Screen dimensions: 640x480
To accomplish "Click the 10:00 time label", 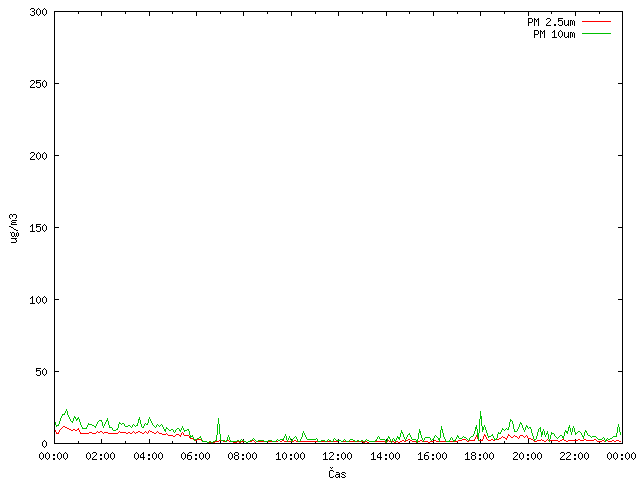I will coord(290,456).
